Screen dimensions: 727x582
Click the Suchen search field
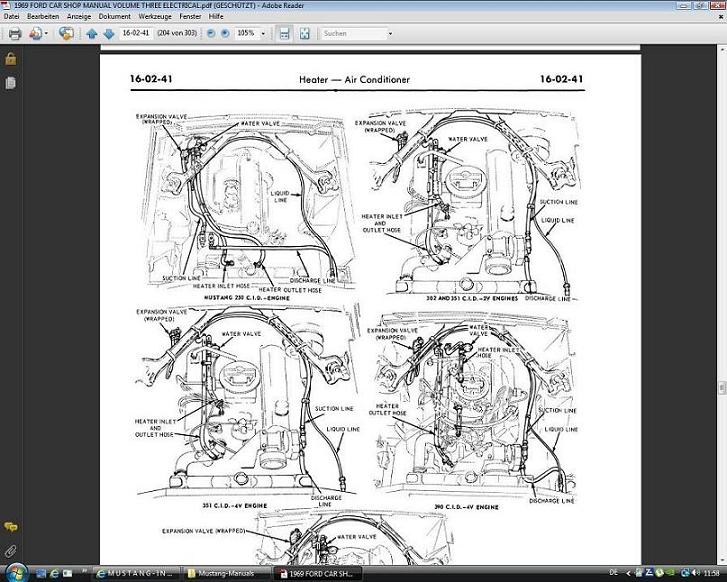click(x=354, y=33)
